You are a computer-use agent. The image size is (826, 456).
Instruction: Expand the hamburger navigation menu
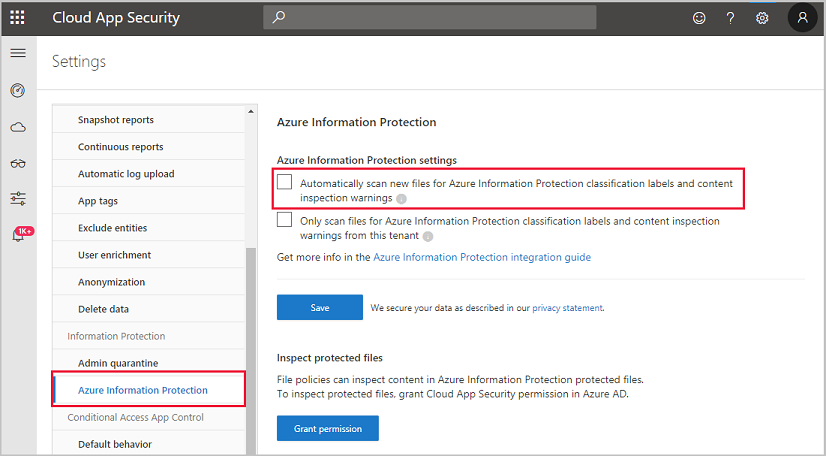17,53
